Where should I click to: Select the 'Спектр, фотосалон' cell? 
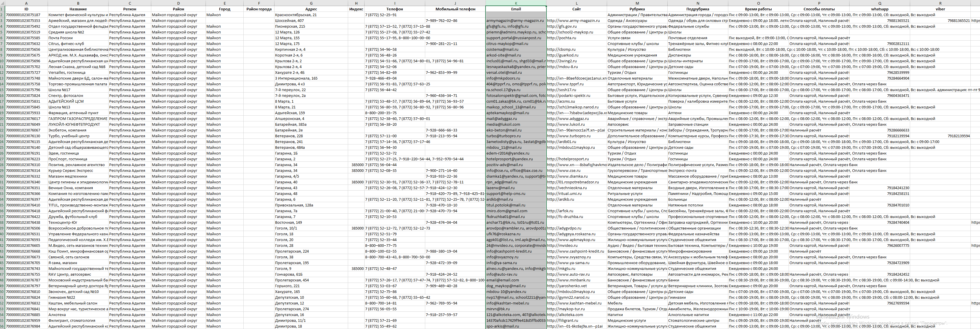click(78, 96)
